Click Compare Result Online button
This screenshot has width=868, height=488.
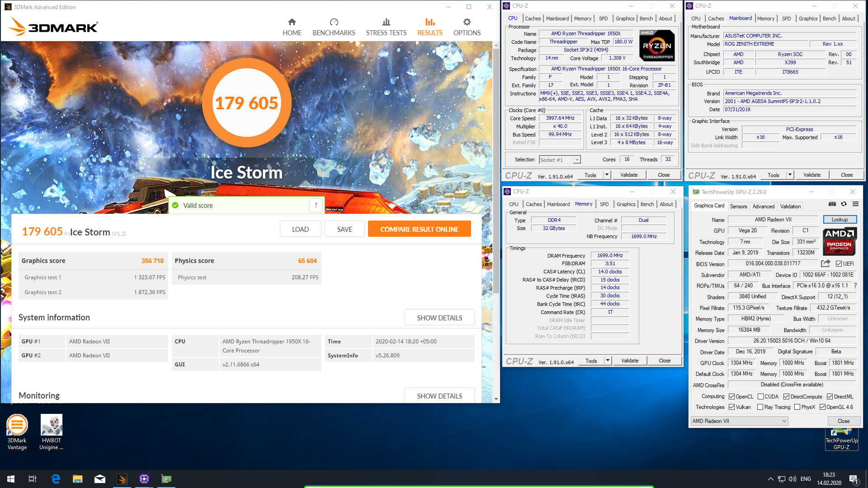[419, 229]
